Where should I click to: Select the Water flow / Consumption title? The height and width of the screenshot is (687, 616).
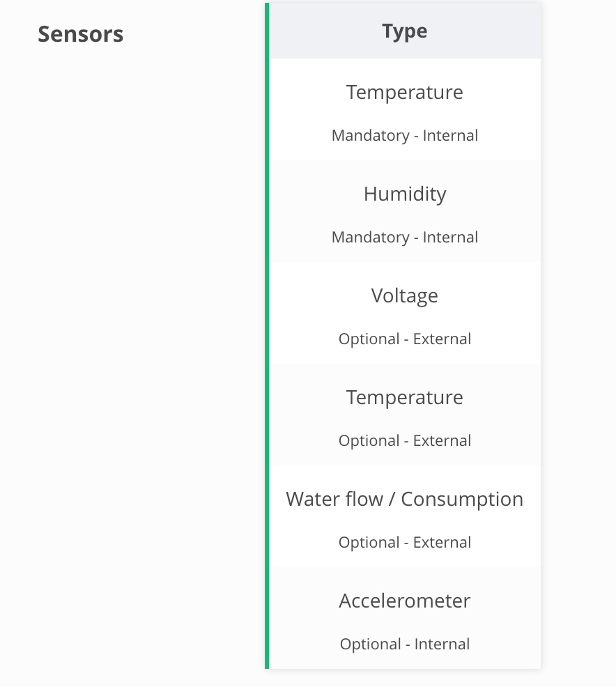405,499
